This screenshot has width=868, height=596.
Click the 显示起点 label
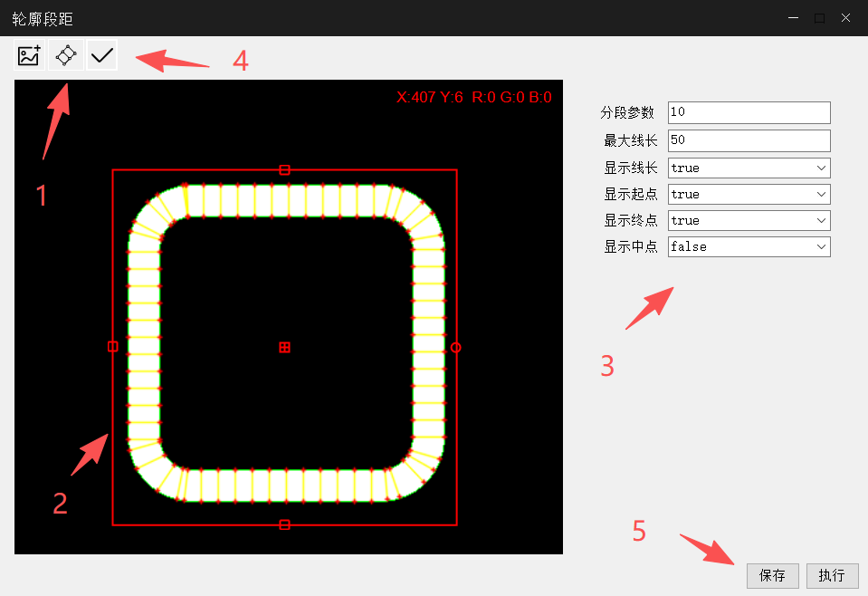[631, 194]
